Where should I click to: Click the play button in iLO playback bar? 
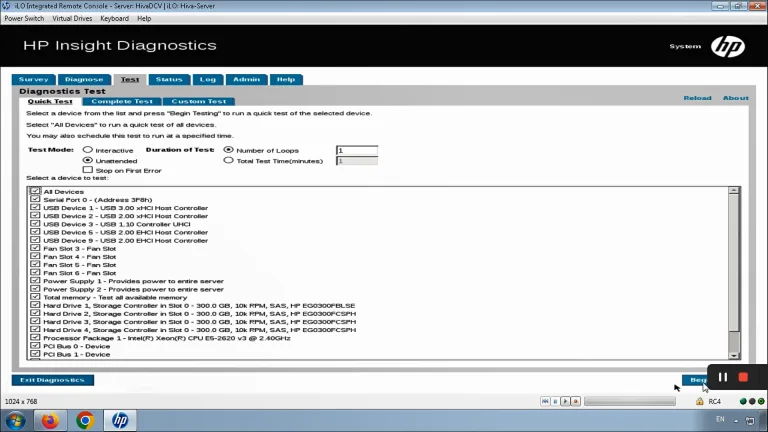click(565, 401)
